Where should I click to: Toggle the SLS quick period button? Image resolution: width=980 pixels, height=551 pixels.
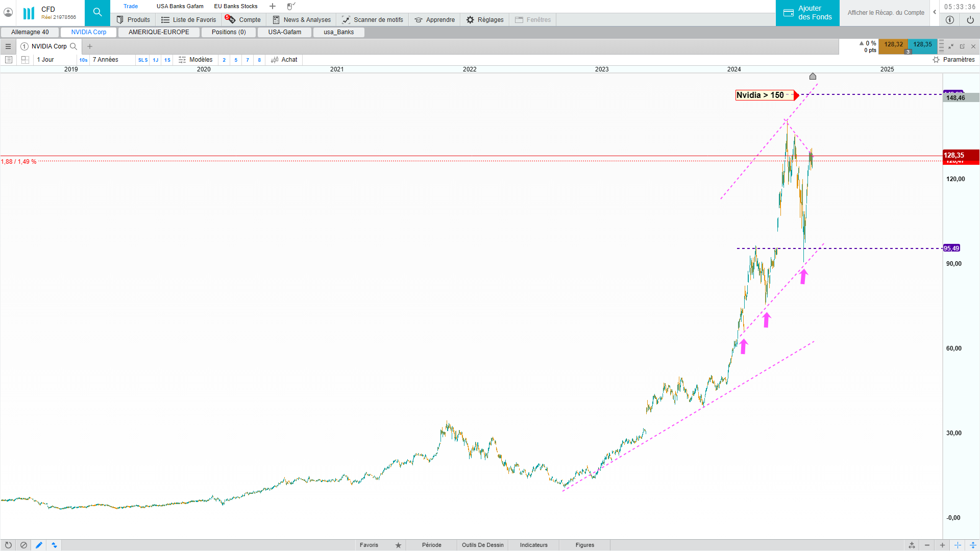pyautogui.click(x=143, y=60)
